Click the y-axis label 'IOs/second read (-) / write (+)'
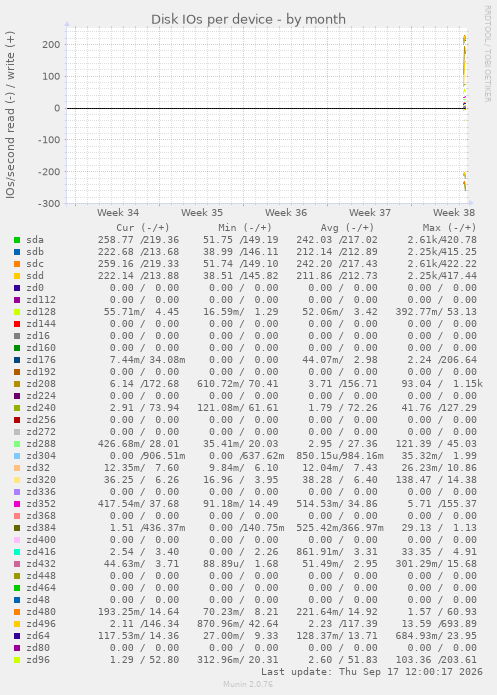Image resolution: width=497 pixels, height=695 pixels. pos(10,115)
